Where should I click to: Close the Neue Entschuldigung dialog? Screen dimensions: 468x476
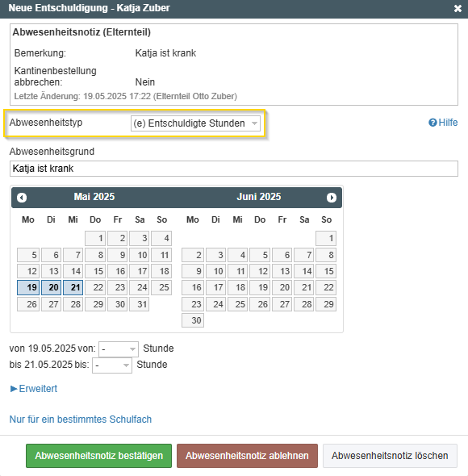pos(458,9)
